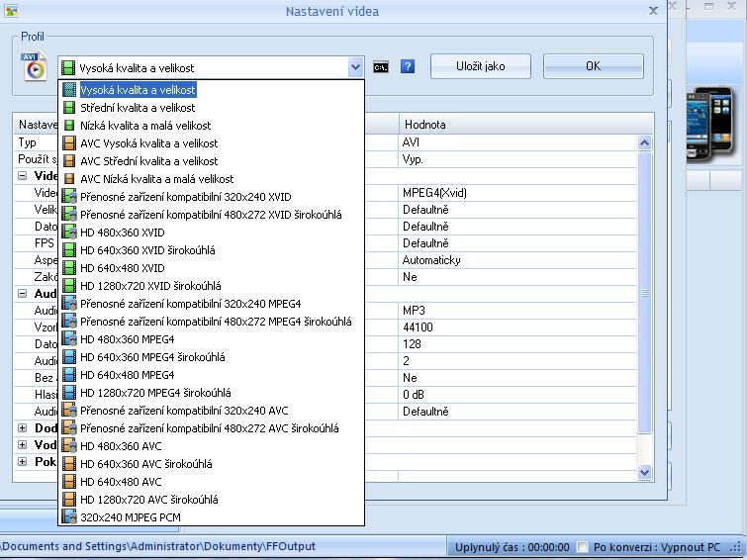This screenshot has width=747, height=560.
Task: Choose 'HD 640x480 MPEG4' in the list
Action: coord(127,375)
